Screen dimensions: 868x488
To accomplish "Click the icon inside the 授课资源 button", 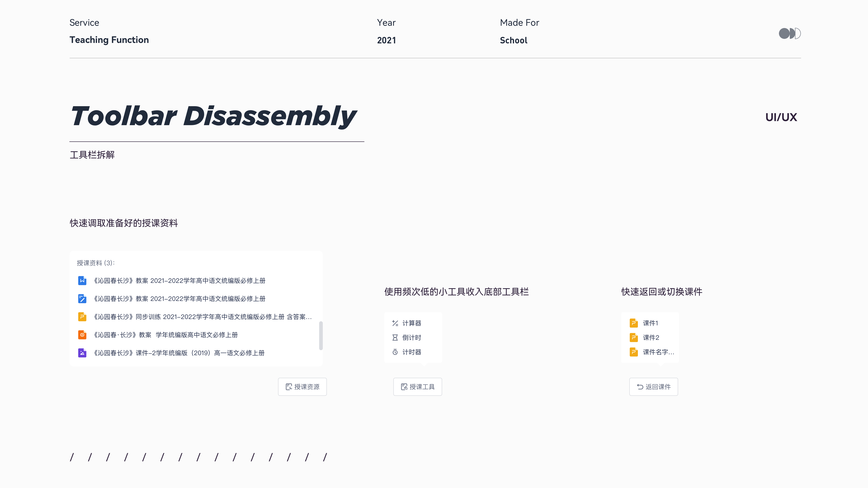I will click(x=289, y=387).
